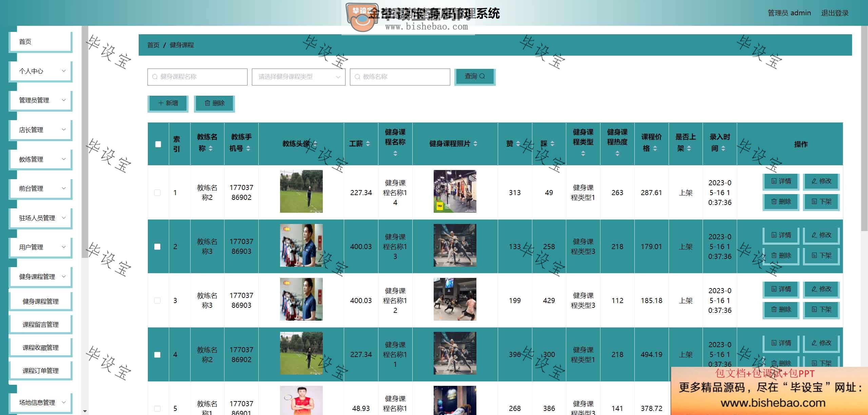Click 修改 for row 1
The height and width of the screenshot is (415, 868).
[821, 182]
